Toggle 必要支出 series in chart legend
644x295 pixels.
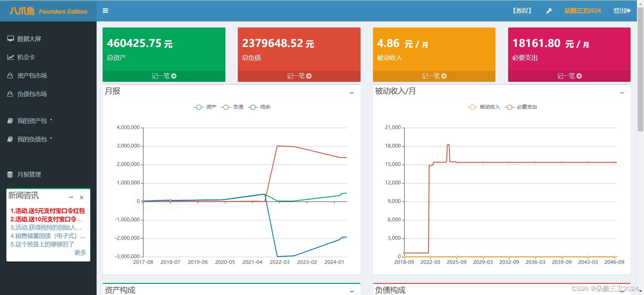(x=521, y=107)
